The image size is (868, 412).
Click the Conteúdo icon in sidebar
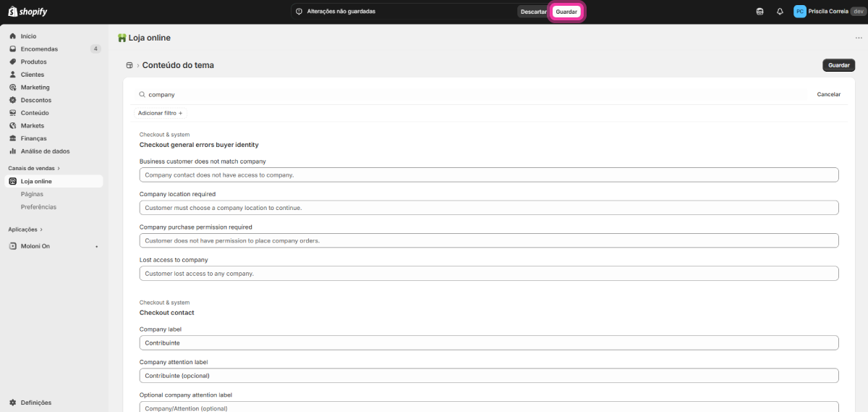(13, 113)
